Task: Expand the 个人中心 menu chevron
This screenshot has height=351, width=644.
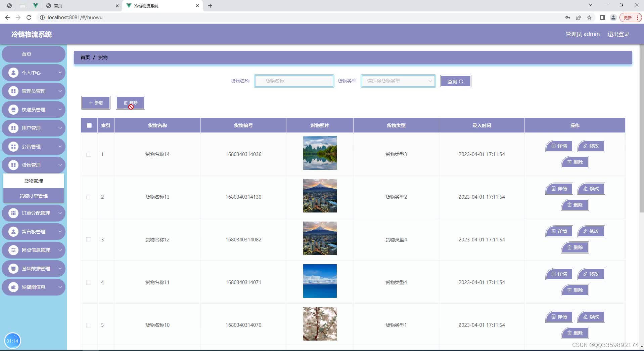Action: point(60,73)
